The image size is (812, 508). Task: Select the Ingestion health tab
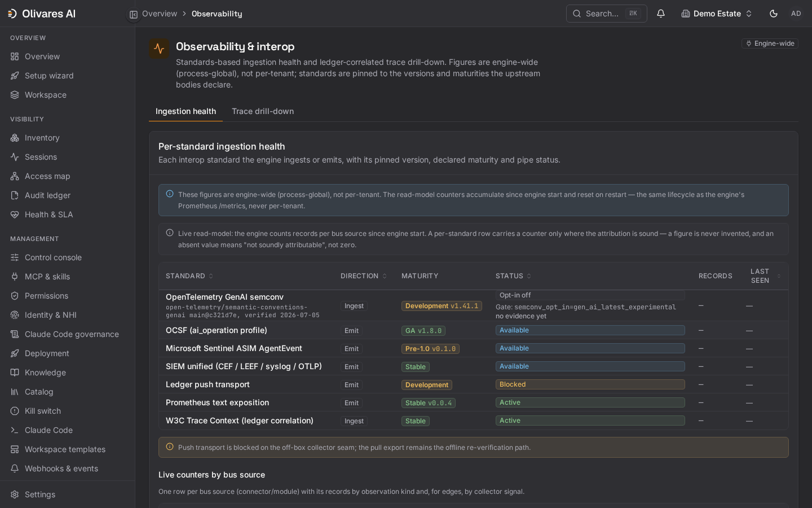(x=186, y=111)
